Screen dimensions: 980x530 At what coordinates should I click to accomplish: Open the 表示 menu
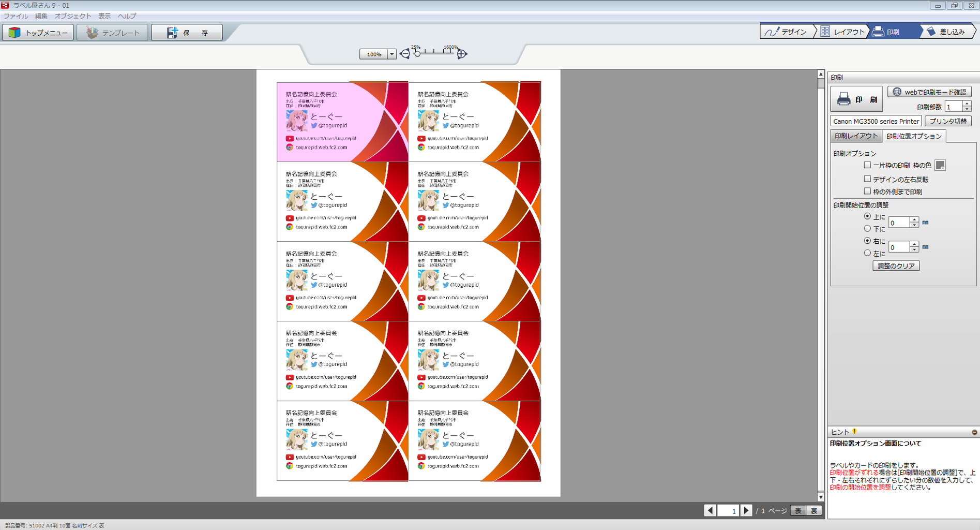click(104, 16)
